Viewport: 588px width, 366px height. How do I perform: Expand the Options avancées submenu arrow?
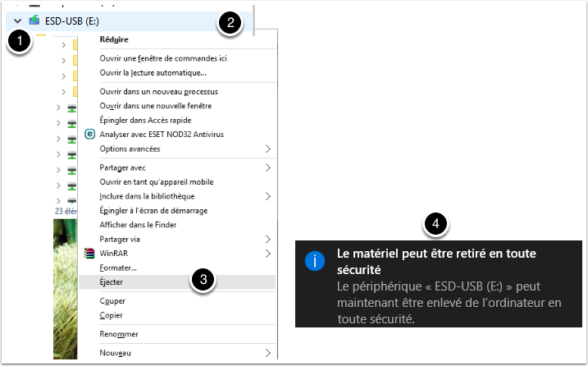267,149
